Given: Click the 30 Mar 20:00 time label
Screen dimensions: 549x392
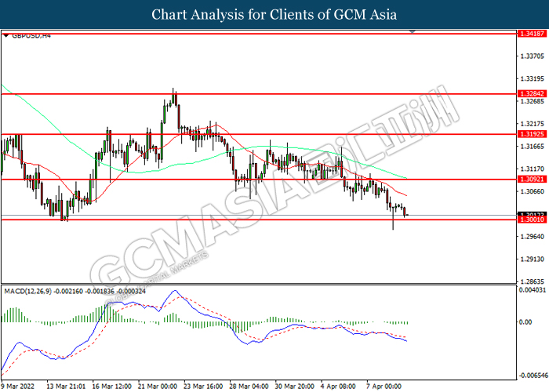Looking at the screenshot, I should tap(294, 387).
